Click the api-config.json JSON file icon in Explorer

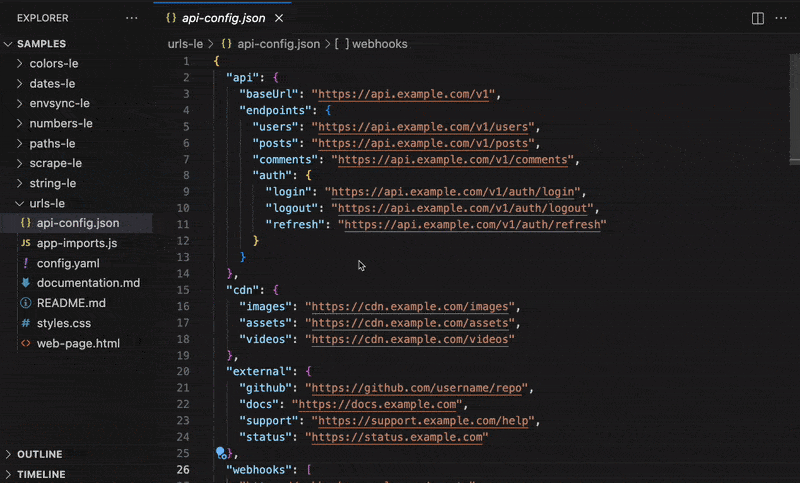[x=26, y=223]
